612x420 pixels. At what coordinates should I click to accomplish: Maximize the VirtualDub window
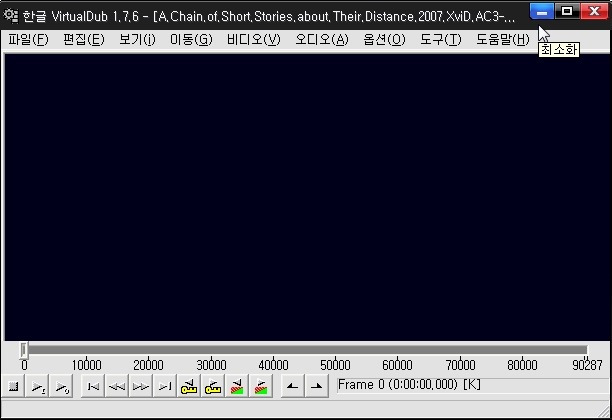567,11
